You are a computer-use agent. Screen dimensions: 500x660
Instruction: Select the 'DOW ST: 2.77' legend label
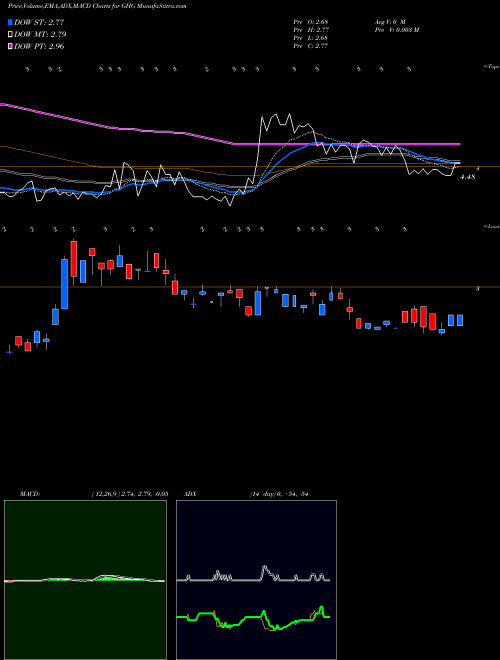point(39,22)
